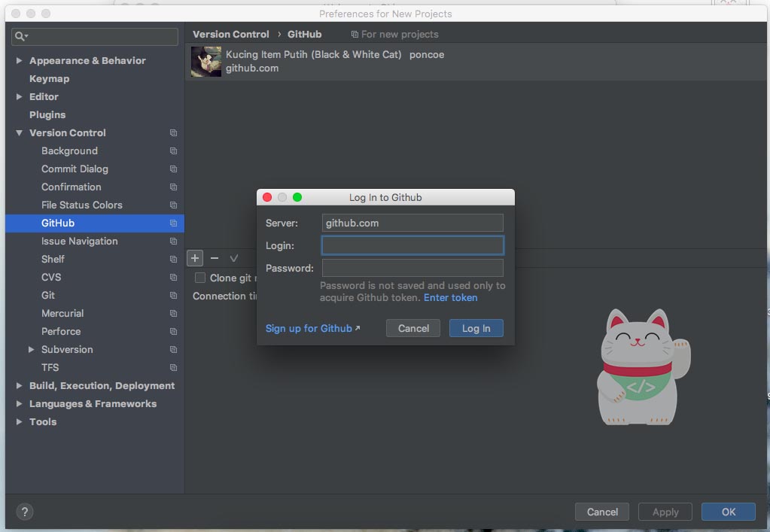770x532 pixels.
Task: Click the project-level icon beside GitHub
Action: pyautogui.click(x=173, y=223)
